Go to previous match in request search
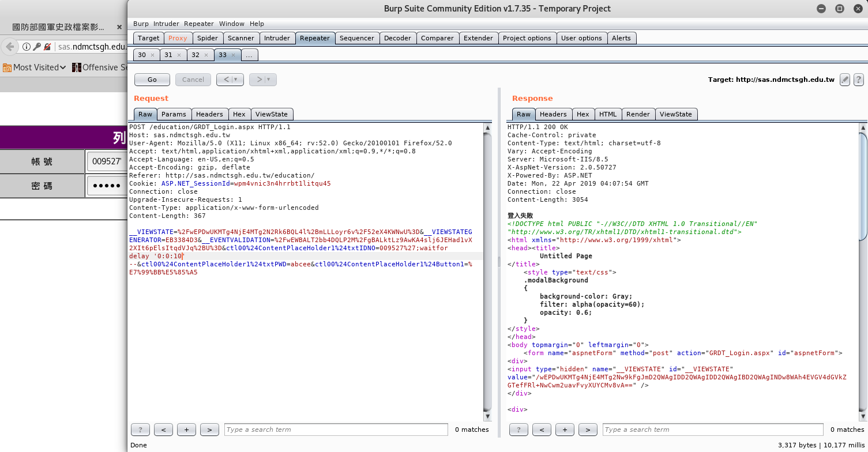 click(163, 430)
